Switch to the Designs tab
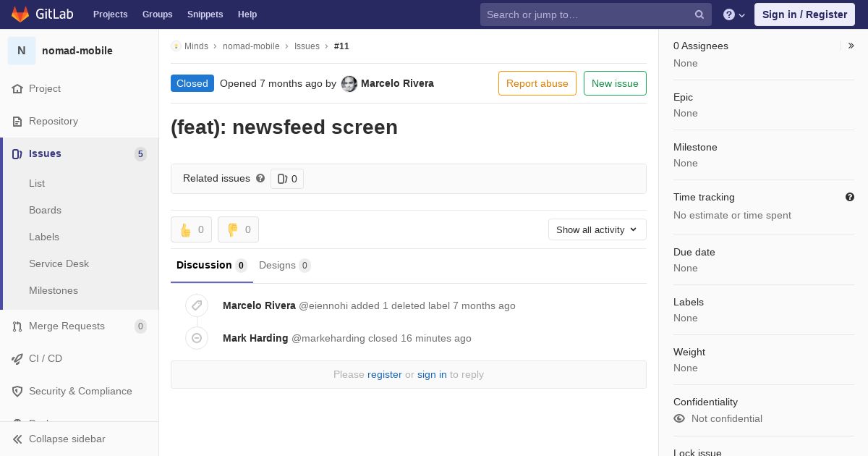Viewport: 868px width, 456px height. [285, 265]
